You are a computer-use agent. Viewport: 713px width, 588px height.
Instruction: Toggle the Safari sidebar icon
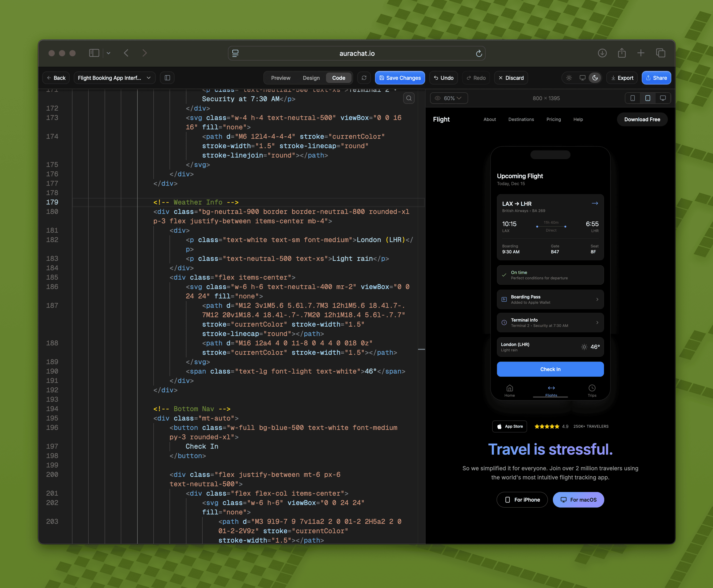coord(94,53)
